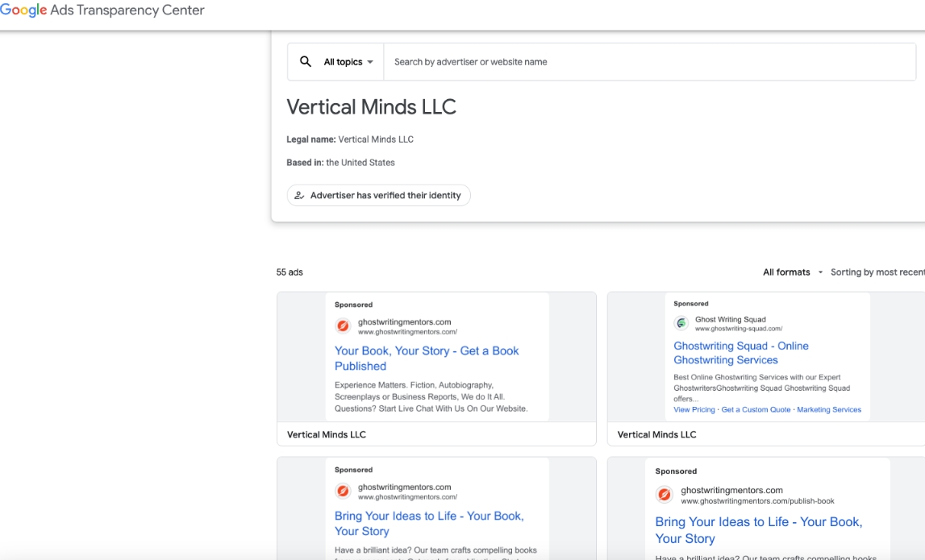Click Sorting by most recent option
This screenshot has height=560, width=925.
click(877, 272)
